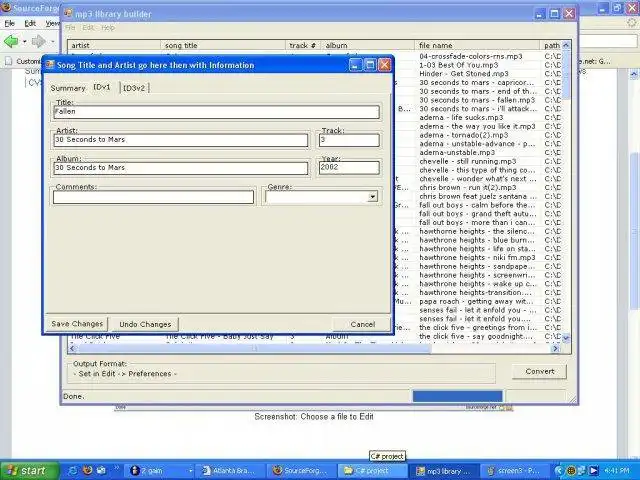Sort by the track # column header

click(303, 45)
